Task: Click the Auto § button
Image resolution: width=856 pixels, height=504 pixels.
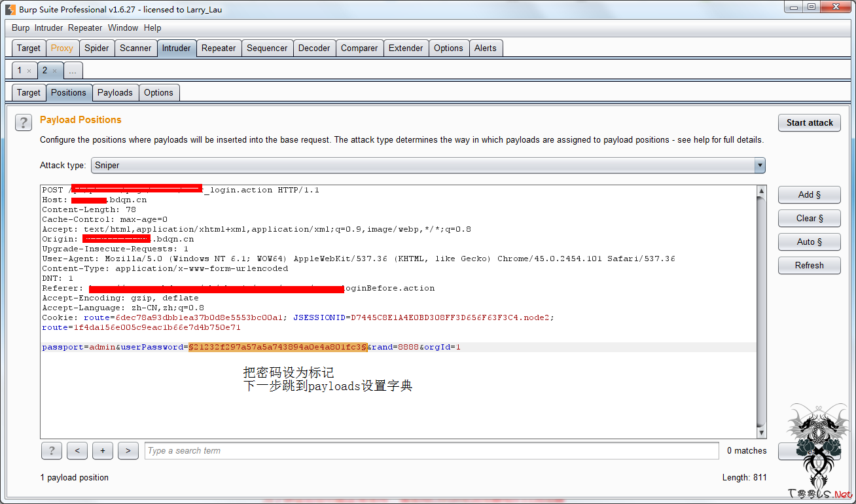Action: tap(810, 242)
